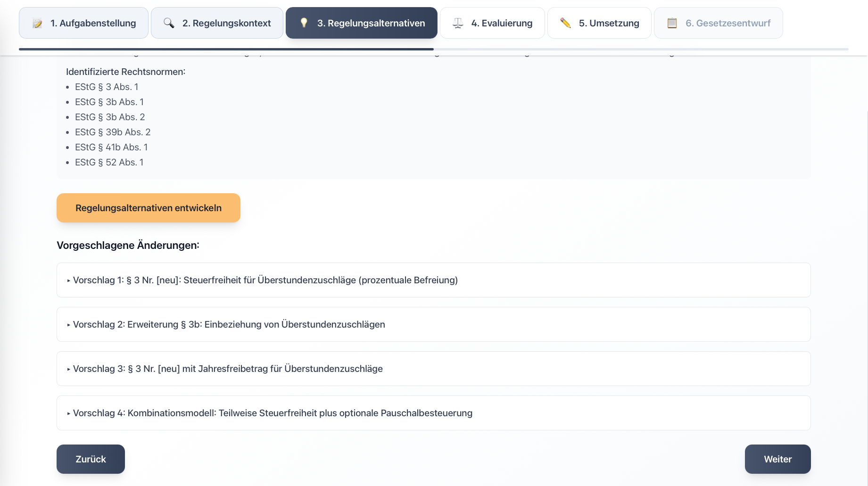Click the Vorgeschlagene Änderungen heading
Screen dimensions: 868x486
(128, 245)
